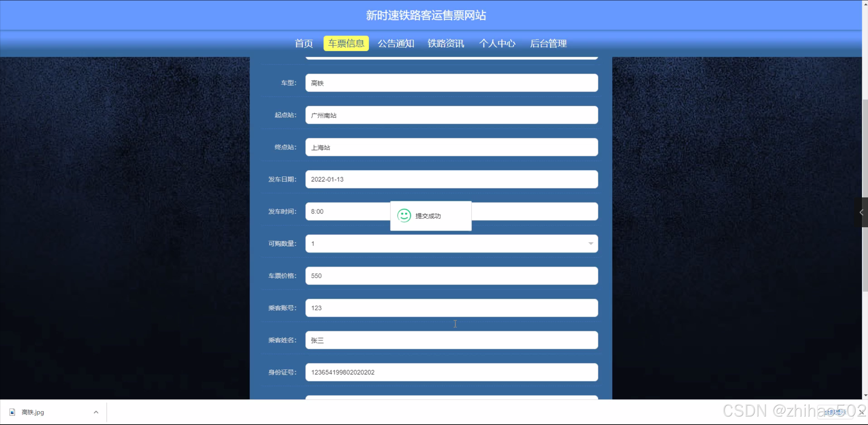This screenshot has height=425, width=868.
Task: Click the 高铁.jpg download file icon
Action: pyautogui.click(x=13, y=412)
